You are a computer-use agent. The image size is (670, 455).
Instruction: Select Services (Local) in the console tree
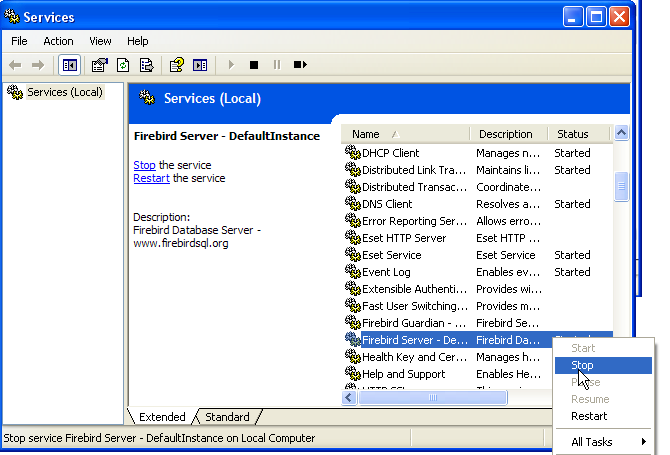[x=63, y=92]
